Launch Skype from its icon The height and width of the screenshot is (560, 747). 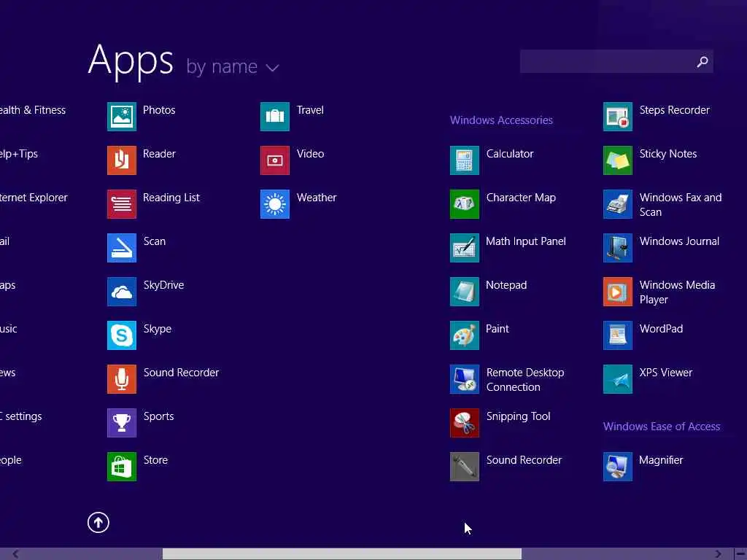pyautogui.click(x=122, y=335)
